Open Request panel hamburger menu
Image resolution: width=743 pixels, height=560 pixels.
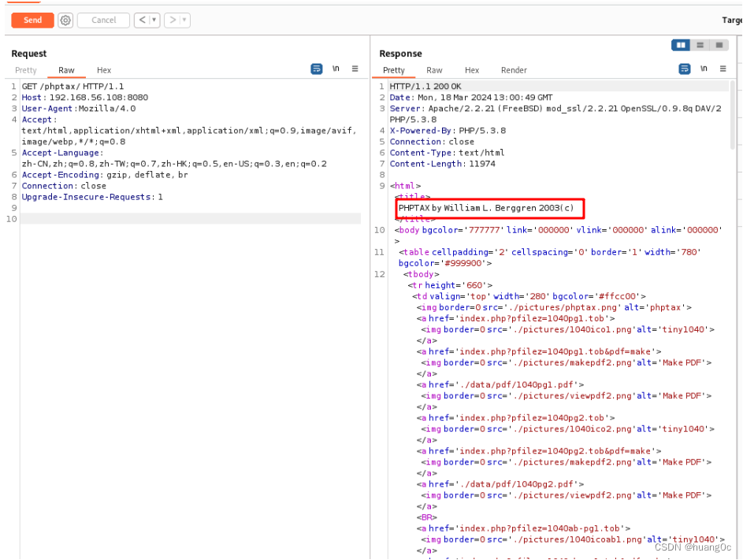[355, 69]
